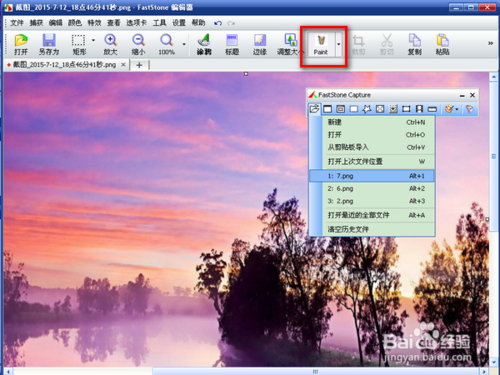Open the 选项卡 (Tabs) menu

pos(136,23)
